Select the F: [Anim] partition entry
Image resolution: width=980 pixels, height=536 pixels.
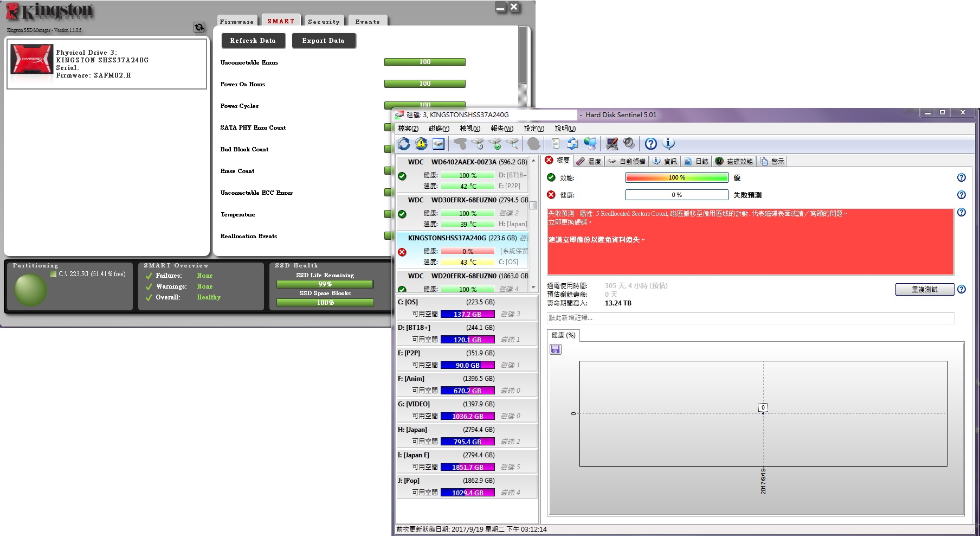click(467, 385)
